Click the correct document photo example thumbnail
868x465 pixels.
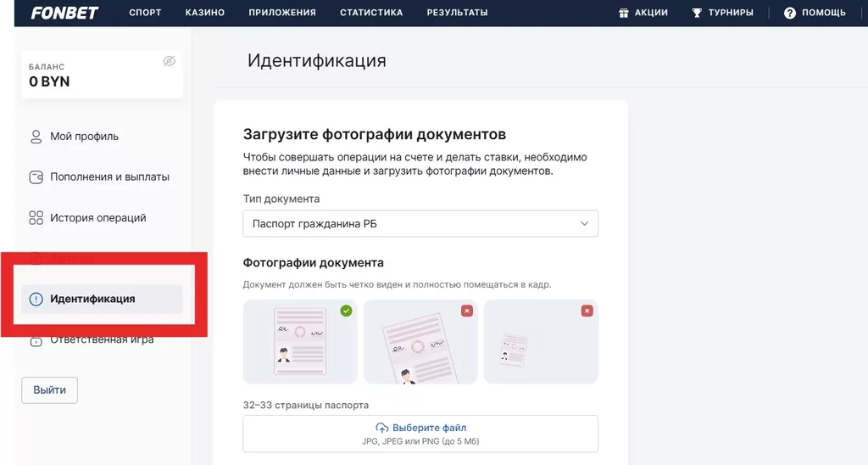tap(300, 342)
